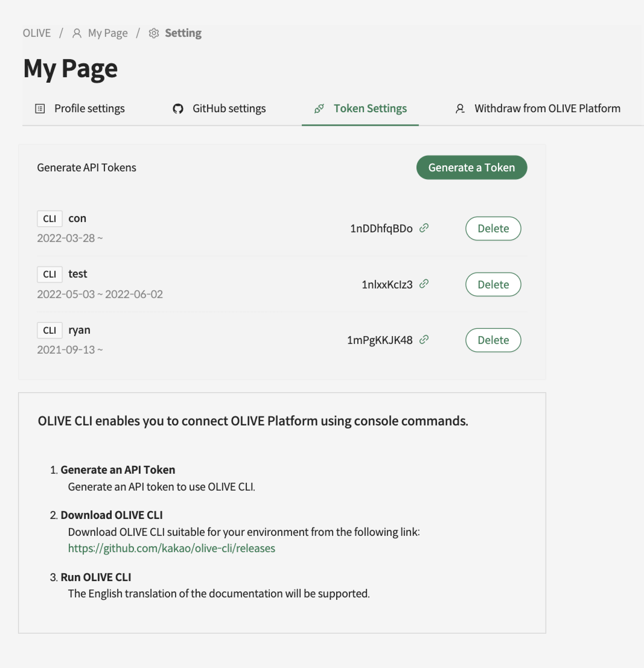
Task: Open the Profile settings tab
Action: coord(89,109)
